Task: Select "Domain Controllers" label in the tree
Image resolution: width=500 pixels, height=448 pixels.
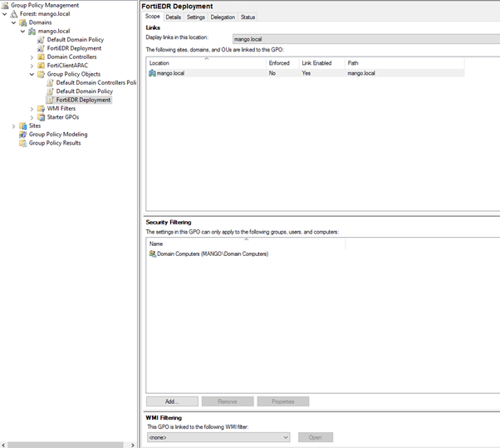Action: pos(71,57)
